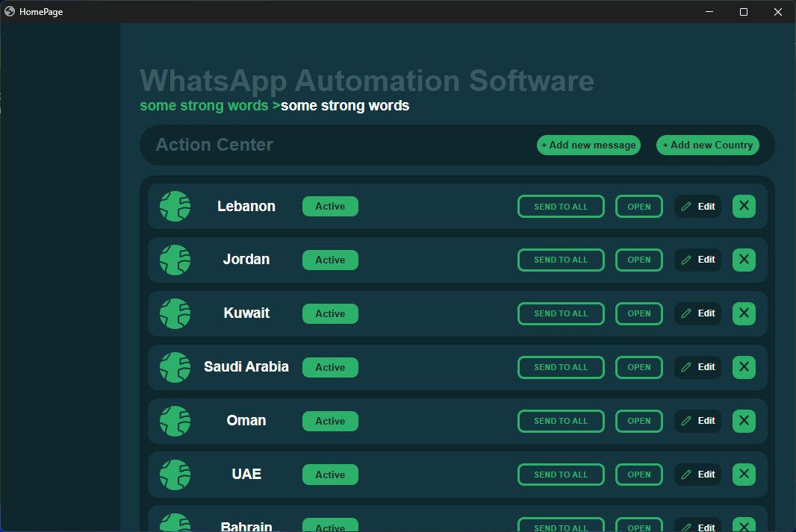
Task: Select the Oman country name
Action: coord(246,420)
